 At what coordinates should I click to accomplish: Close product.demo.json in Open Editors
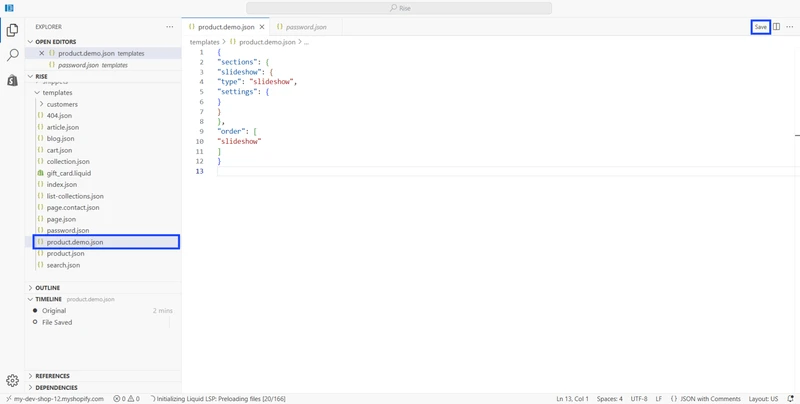(x=42, y=53)
